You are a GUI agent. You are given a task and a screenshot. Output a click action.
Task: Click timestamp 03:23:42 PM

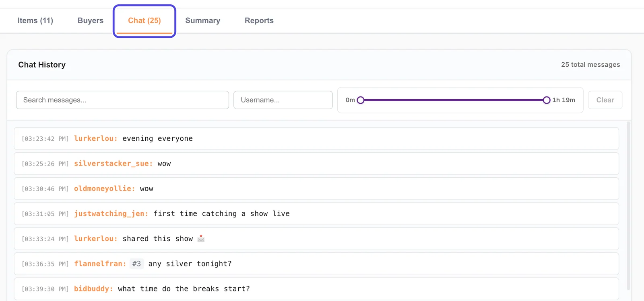point(45,139)
